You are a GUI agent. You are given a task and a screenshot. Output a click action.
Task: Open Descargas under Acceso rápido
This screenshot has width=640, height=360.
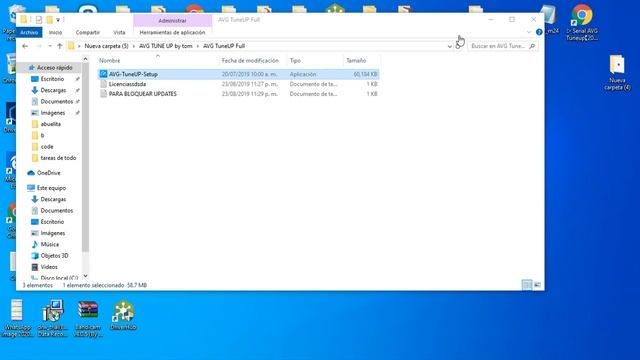[53, 90]
